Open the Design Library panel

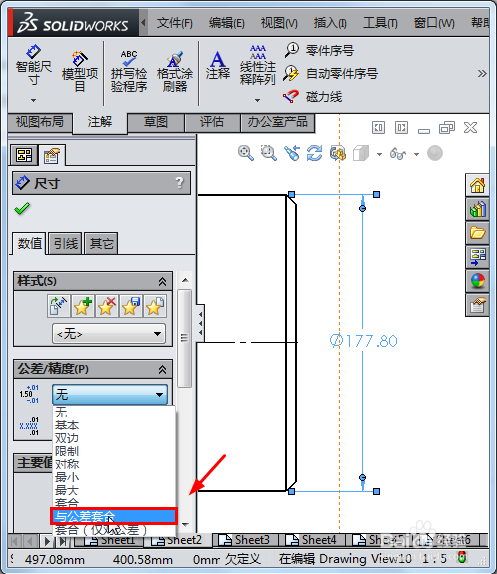point(477,209)
